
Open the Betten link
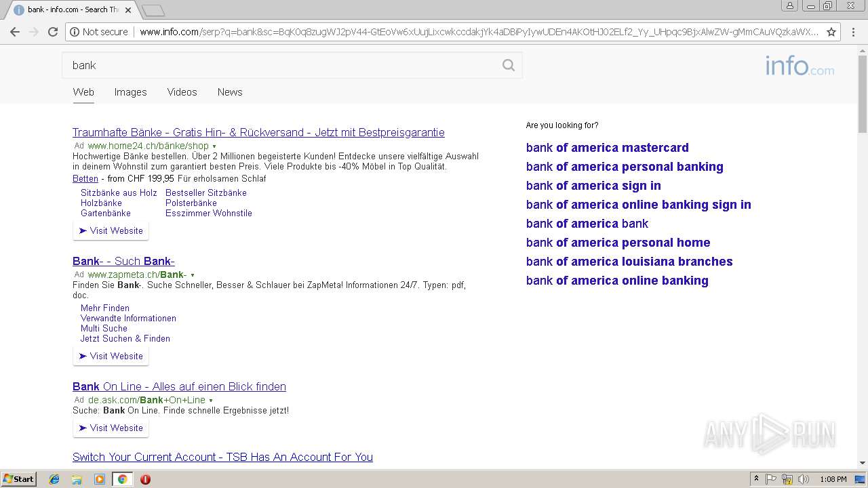click(x=85, y=179)
